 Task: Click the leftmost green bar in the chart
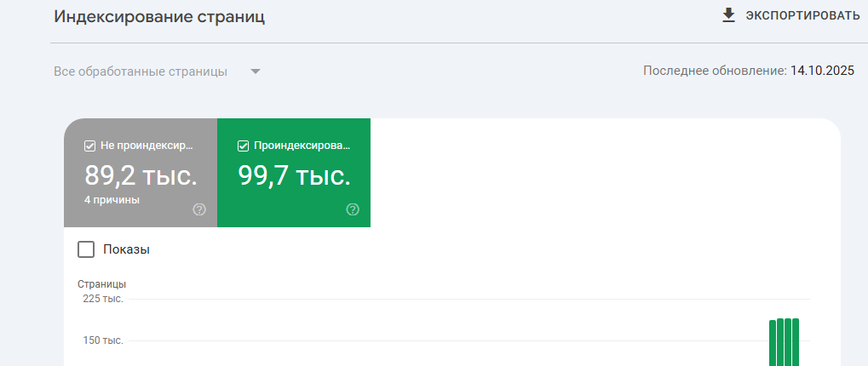point(773,343)
